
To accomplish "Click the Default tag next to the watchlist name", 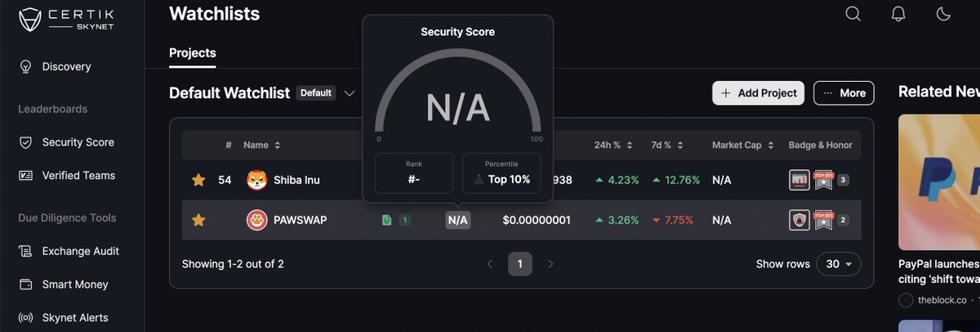I will pos(316,93).
